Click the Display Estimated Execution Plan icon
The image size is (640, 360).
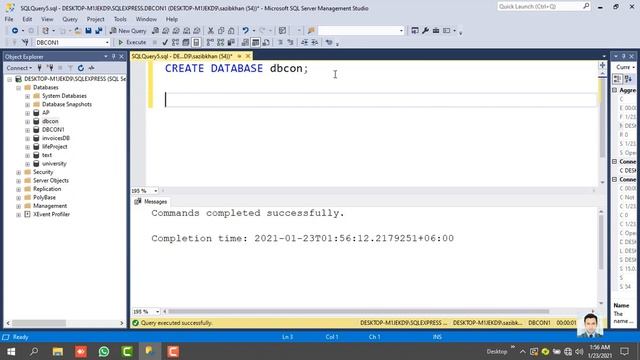[175, 42]
